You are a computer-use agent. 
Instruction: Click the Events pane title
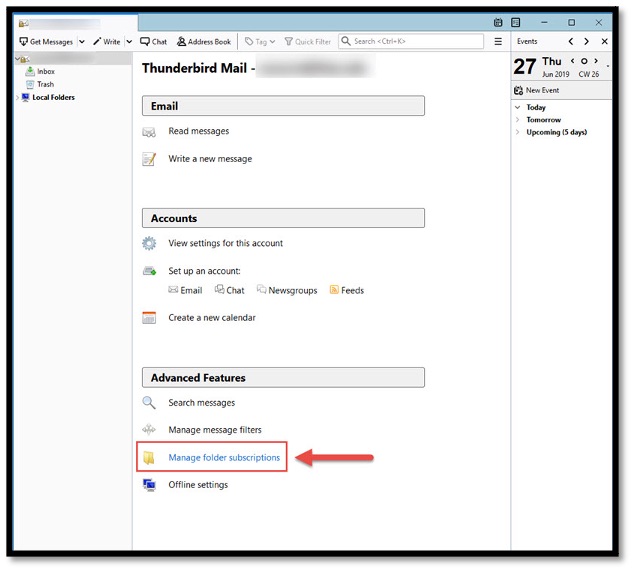coord(527,41)
